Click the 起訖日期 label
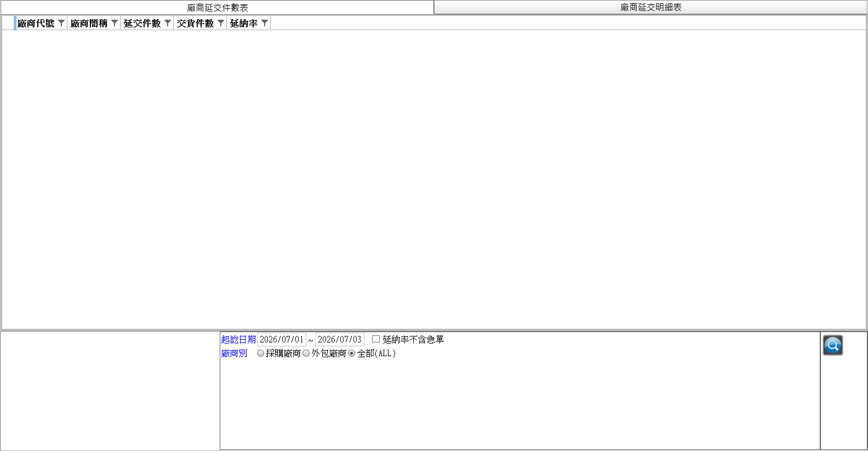The width and height of the screenshot is (868, 451). click(x=238, y=340)
